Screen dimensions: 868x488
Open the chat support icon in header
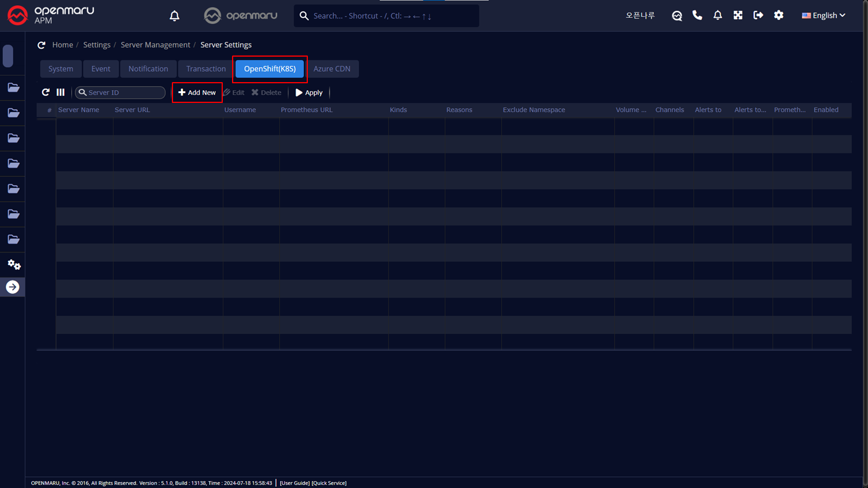tap(676, 16)
